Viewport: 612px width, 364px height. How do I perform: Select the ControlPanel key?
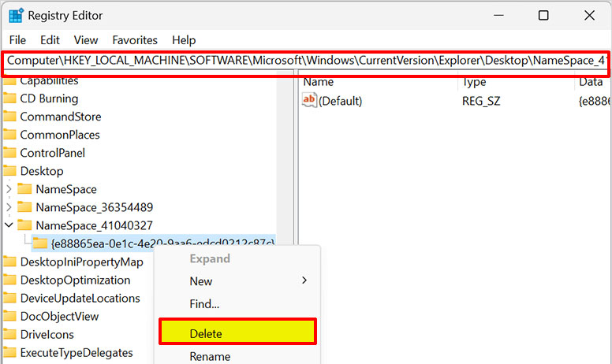52,153
